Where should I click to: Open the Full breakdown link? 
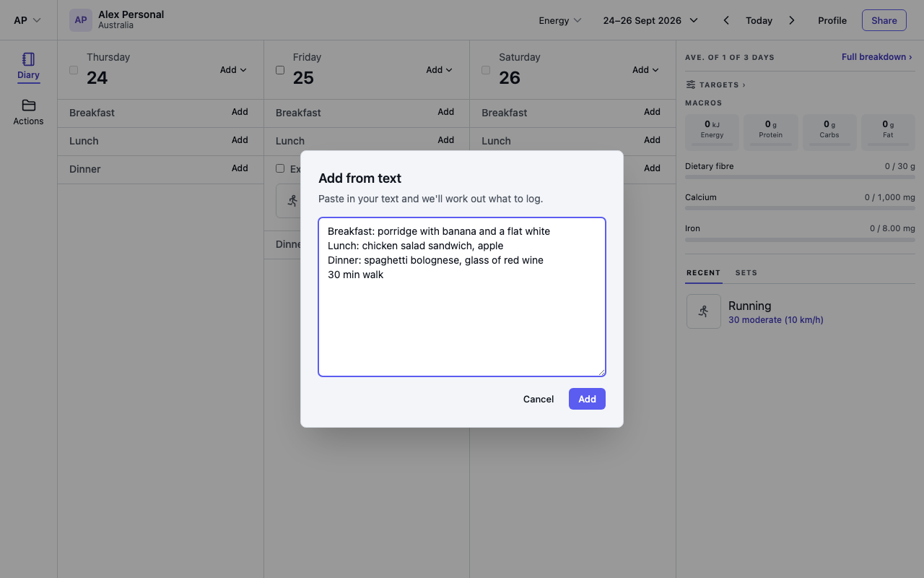876,57
